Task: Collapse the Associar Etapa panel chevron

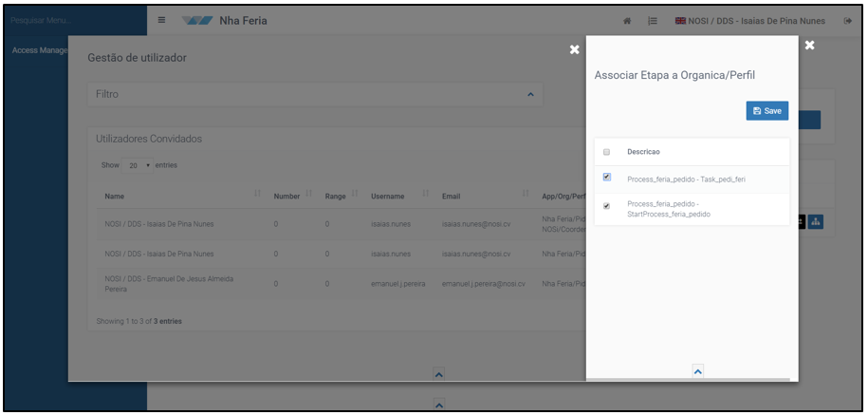Action: [x=698, y=372]
